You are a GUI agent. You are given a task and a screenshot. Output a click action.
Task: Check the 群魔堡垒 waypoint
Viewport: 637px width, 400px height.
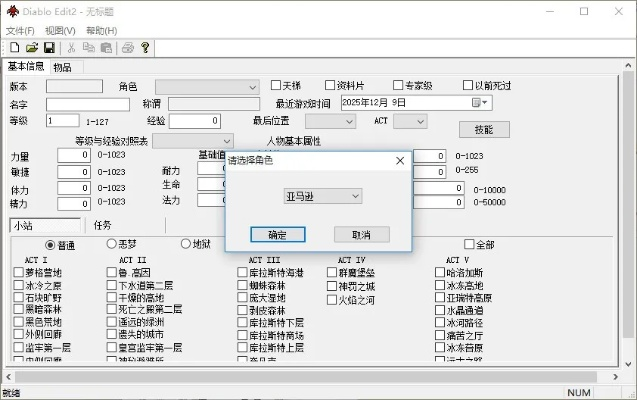[332, 272]
